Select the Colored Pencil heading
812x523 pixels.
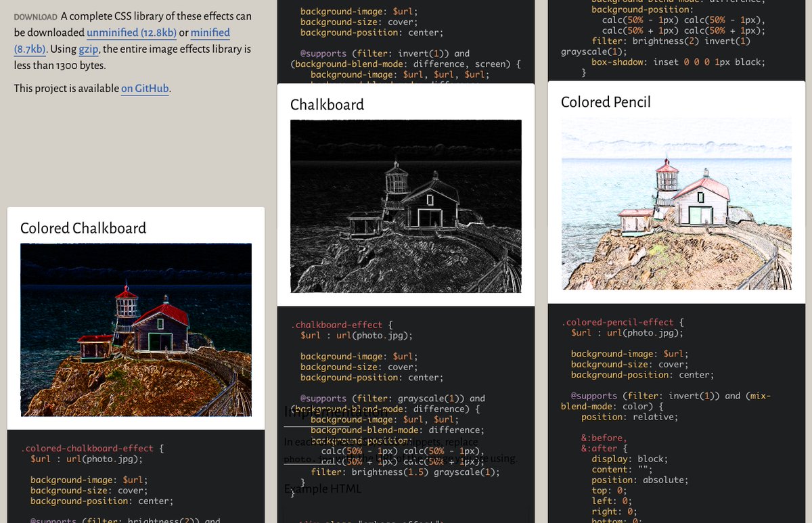pos(606,101)
